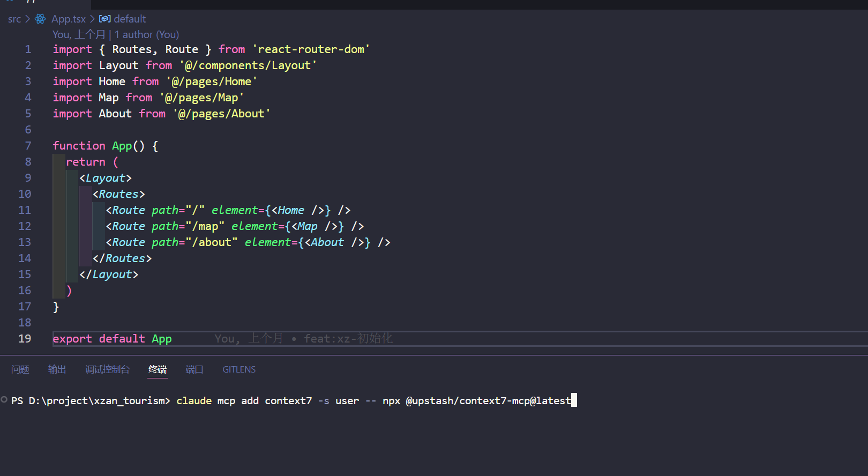The height and width of the screenshot is (476, 868).
Task: Click the closing </Routes> tag
Action: [122, 258]
